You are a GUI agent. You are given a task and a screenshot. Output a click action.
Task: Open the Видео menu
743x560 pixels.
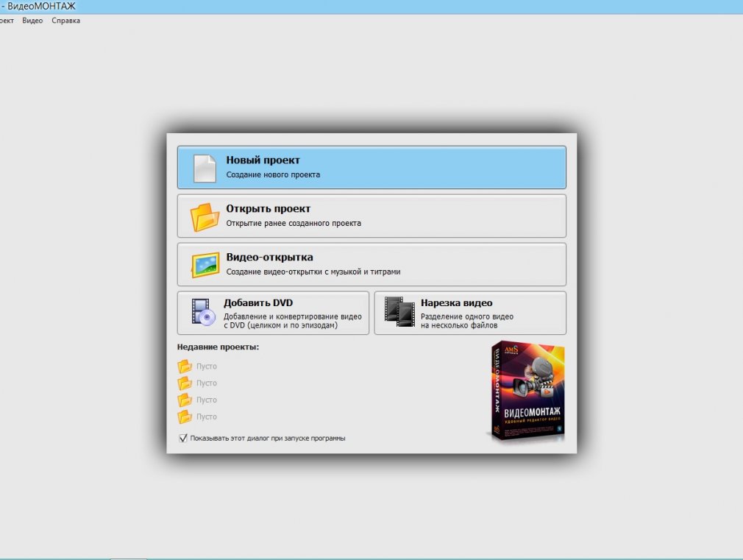click(32, 21)
